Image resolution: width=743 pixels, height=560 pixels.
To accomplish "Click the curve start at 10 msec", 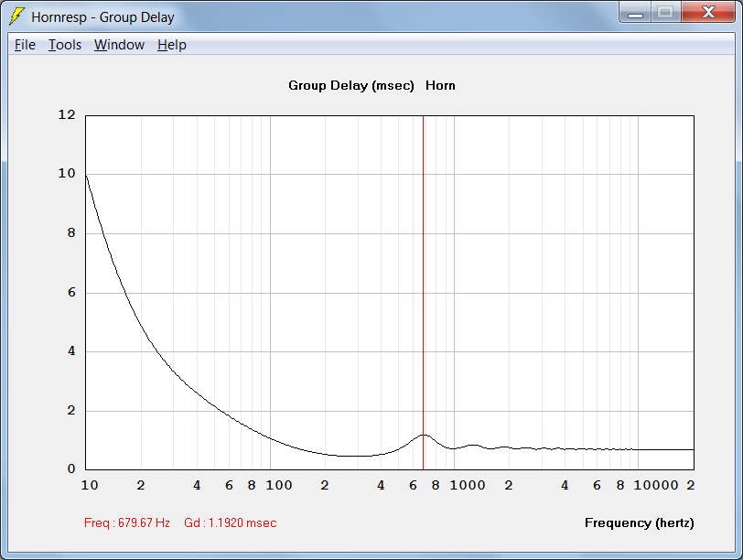I will point(86,176).
